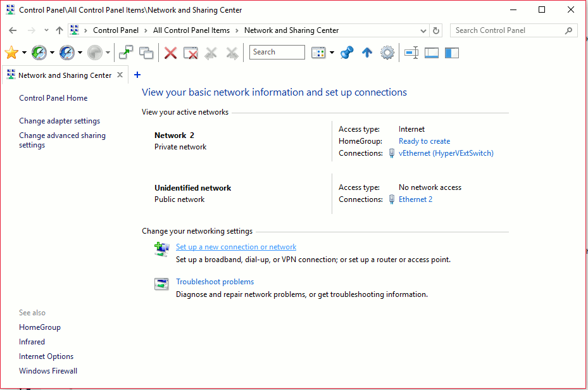The height and width of the screenshot is (390, 588).
Task: Open the view options dropdown arrow
Action: (332, 53)
